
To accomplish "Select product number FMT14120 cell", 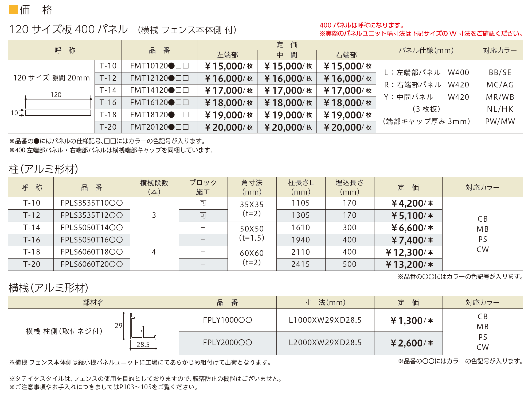I will point(159,90).
